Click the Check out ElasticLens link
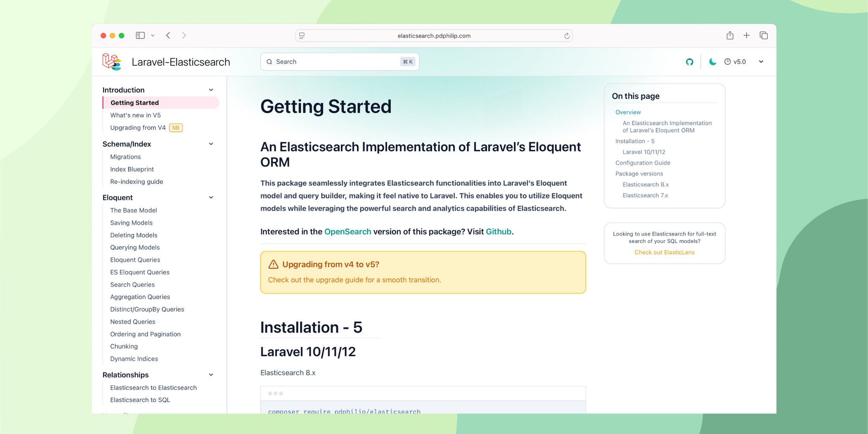 point(664,252)
